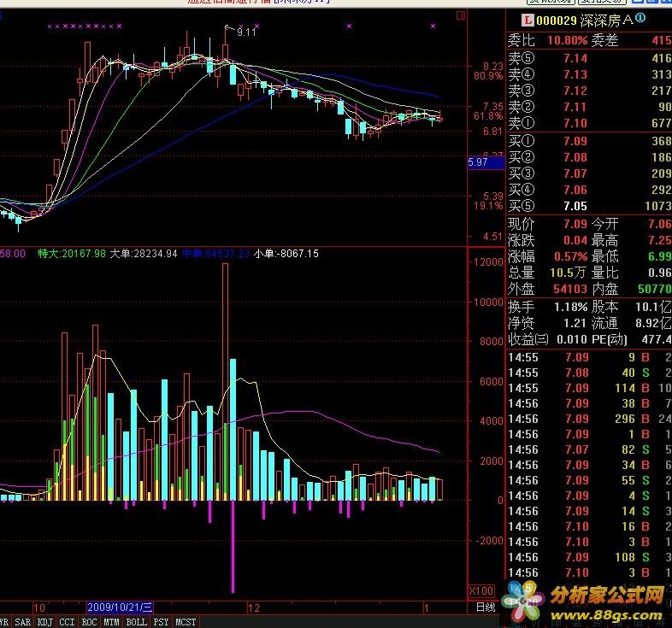Screen dimensions: 672x628
Task: Switch to the SAR indicator tab
Action: pyautogui.click(x=23, y=622)
